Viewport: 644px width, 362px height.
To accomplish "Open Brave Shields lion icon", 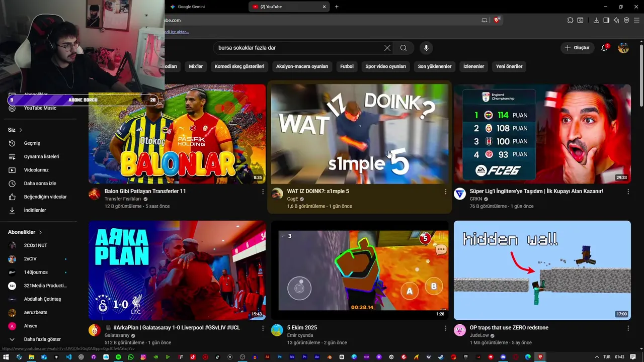I will 497,20.
